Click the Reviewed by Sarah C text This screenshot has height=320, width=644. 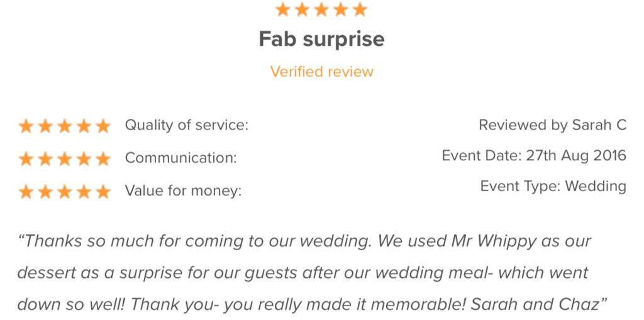pos(552,125)
